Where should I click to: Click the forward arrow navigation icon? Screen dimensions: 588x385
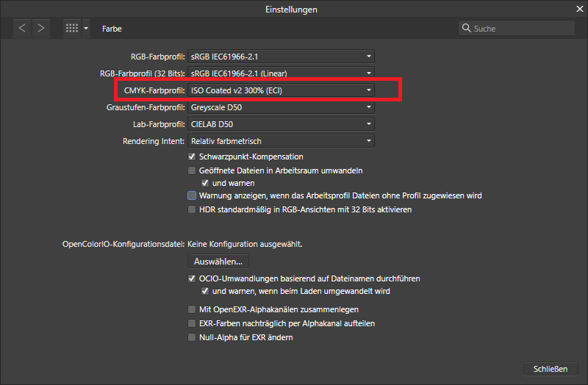point(41,28)
